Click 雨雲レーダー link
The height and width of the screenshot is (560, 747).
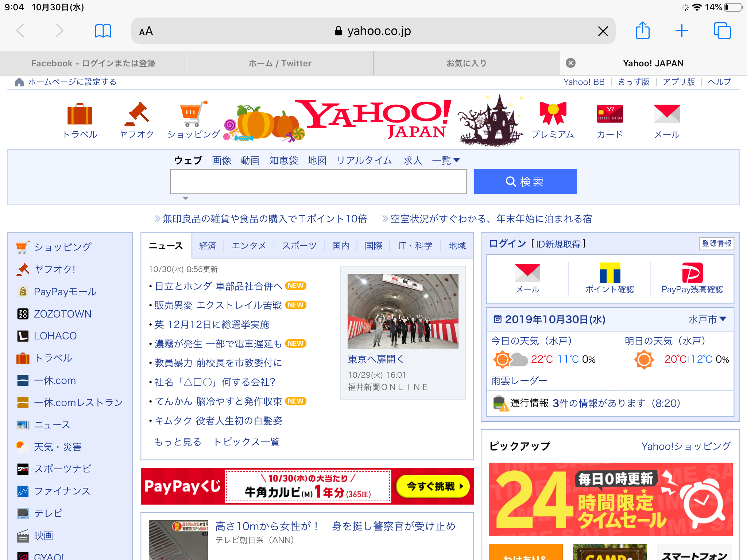pyautogui.click(x=519, y=381)
